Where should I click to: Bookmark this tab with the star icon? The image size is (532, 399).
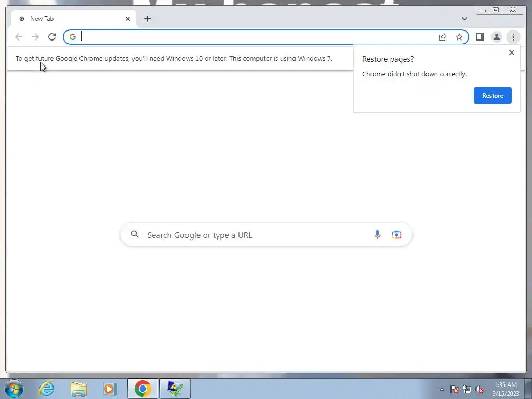tap(459, 37)
